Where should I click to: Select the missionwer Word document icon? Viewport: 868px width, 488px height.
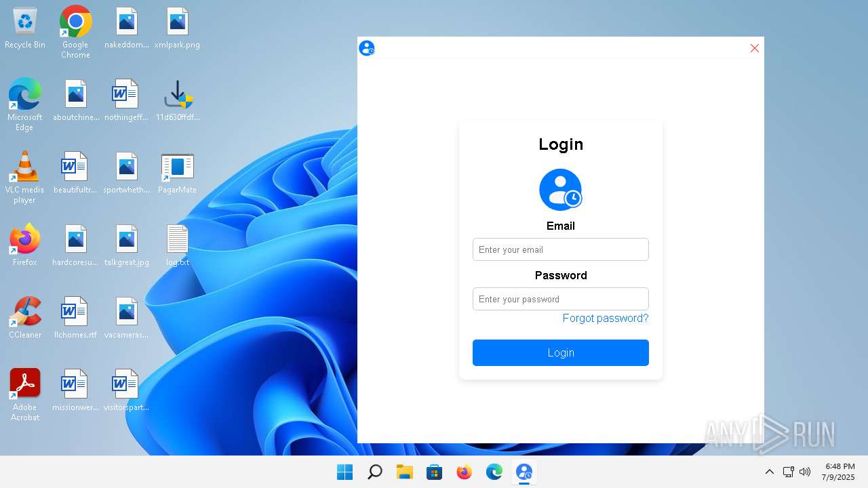click(x=75, y=391)
